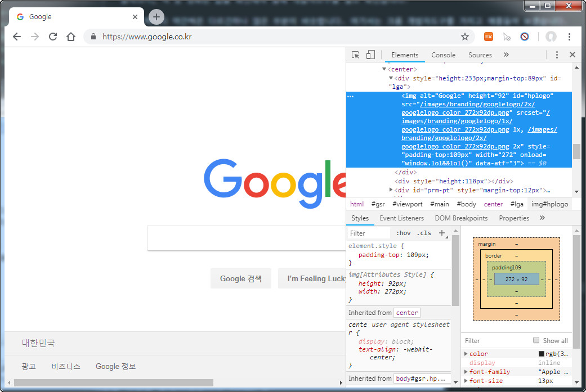Open the DOM Breakpoints tab
The width and height of the screenshot is (586, 392).
point(461,218)
